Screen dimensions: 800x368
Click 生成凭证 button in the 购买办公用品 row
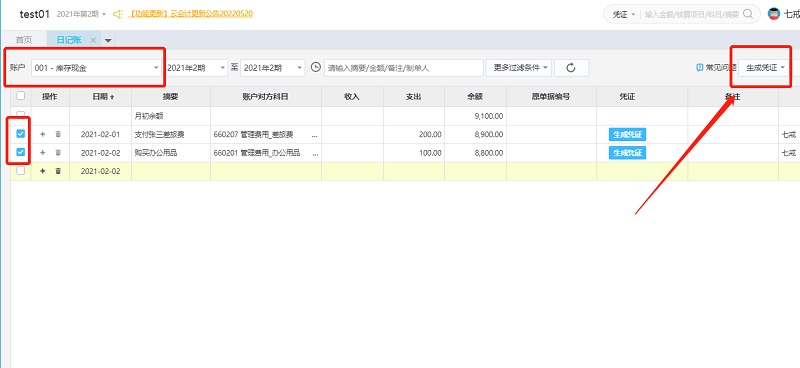coord(627,153)
